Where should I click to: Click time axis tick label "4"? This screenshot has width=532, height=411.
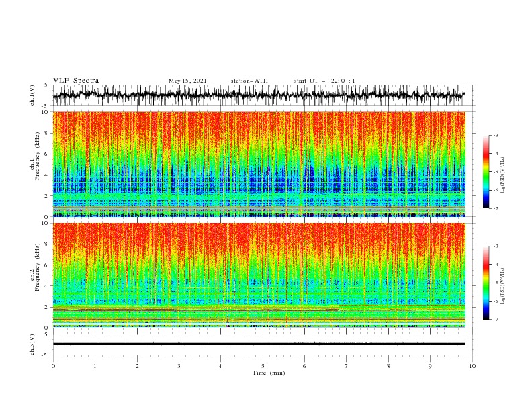point(220,366)
